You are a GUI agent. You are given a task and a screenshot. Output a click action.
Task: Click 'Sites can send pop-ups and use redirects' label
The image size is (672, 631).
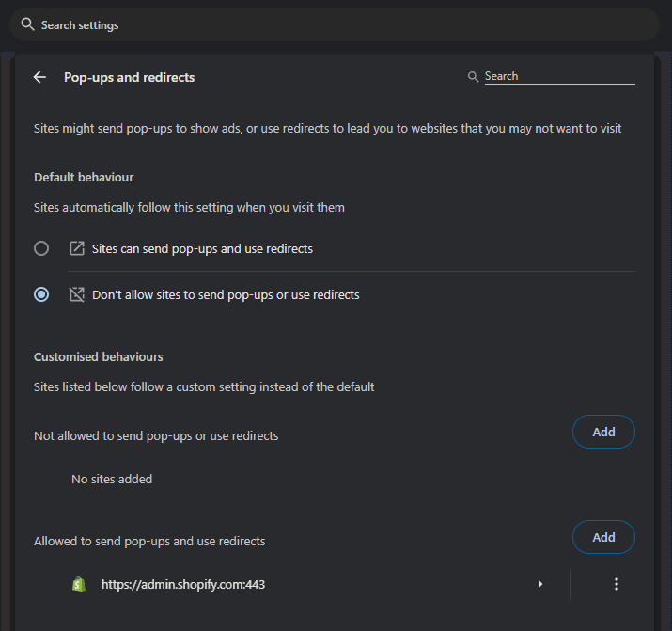coord(202,249)
